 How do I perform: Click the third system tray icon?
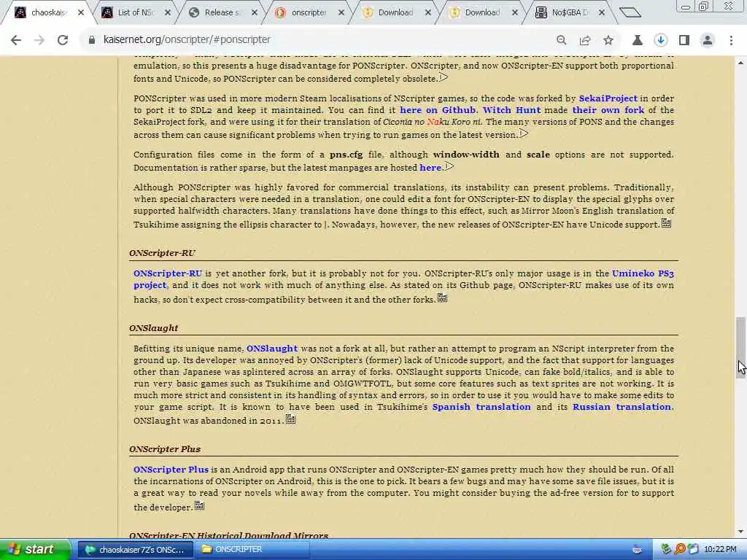pos(693,550)
